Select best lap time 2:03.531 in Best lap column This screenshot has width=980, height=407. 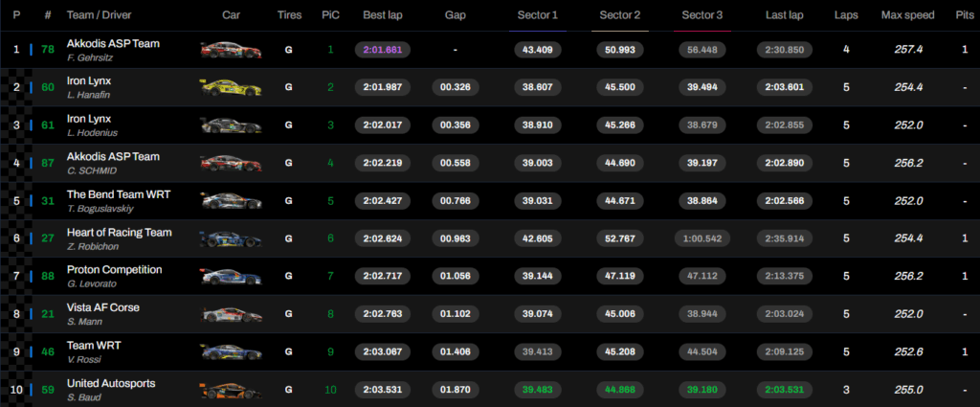(x=383, y=390)
